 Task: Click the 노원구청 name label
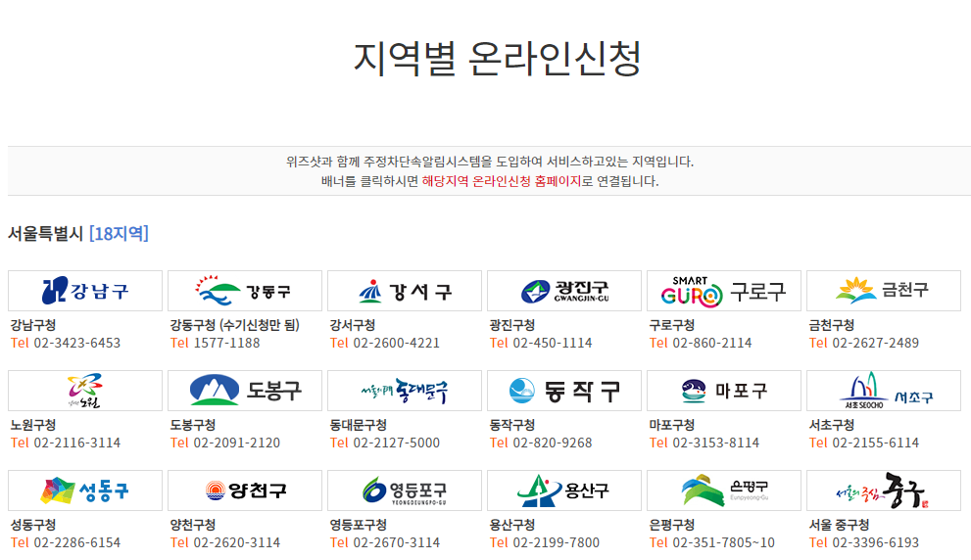[33, 425]
